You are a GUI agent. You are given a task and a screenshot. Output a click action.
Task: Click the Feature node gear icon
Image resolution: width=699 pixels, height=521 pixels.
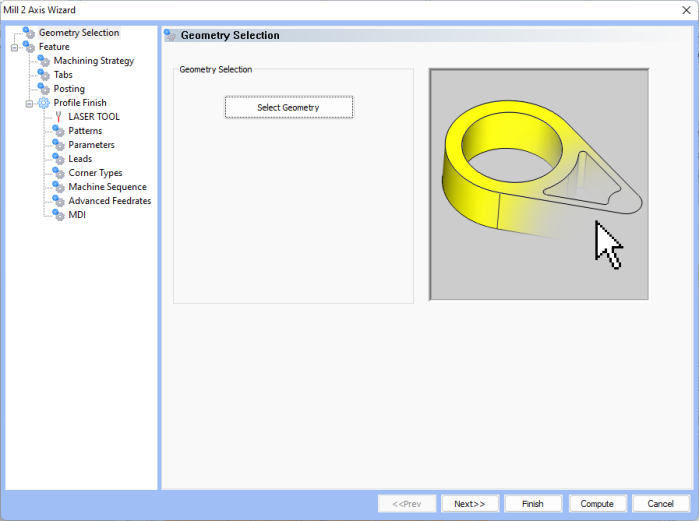pos(29,46)
